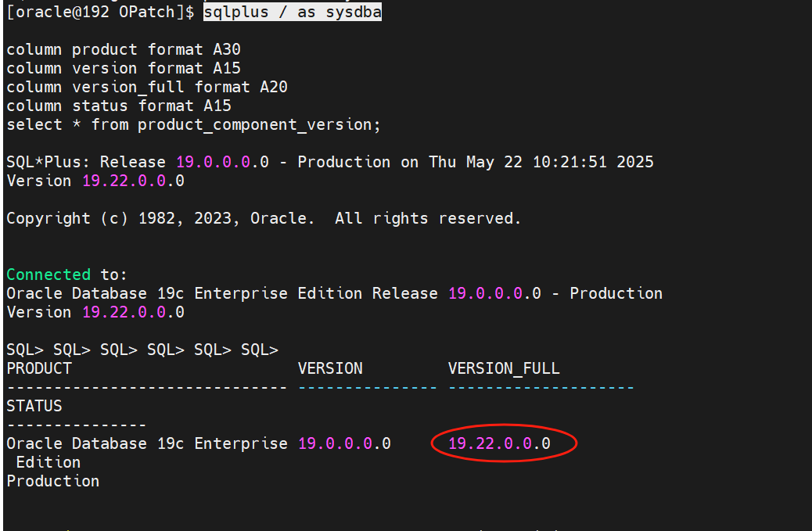
Task: Click 'column status format A15' line
Action: (119, 106)
